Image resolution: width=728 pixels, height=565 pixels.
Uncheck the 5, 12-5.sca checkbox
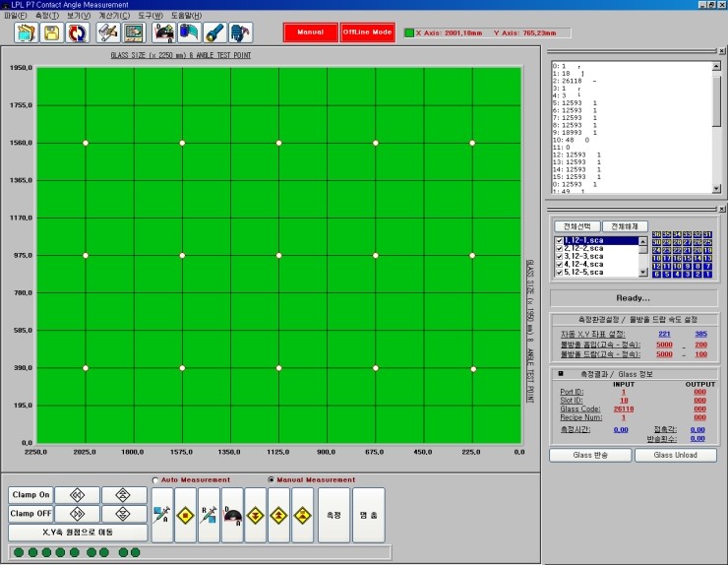pyautogui.click(x=559, y=273)
